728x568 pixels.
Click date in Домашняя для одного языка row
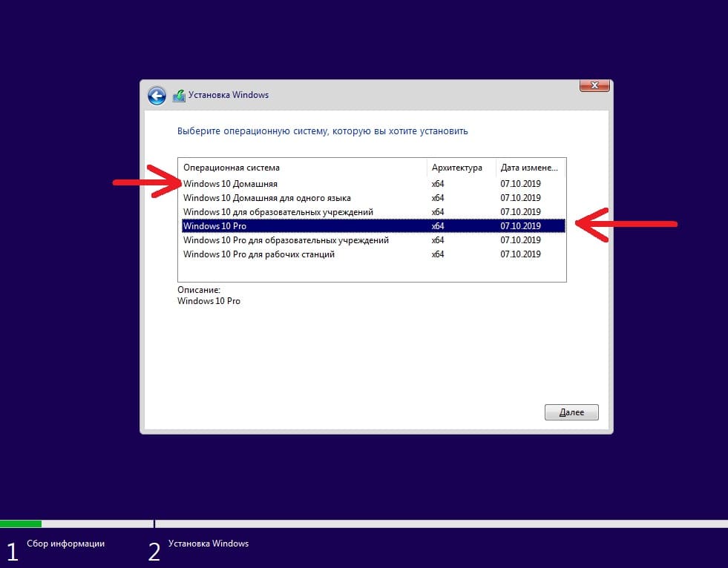coord(520,198)
